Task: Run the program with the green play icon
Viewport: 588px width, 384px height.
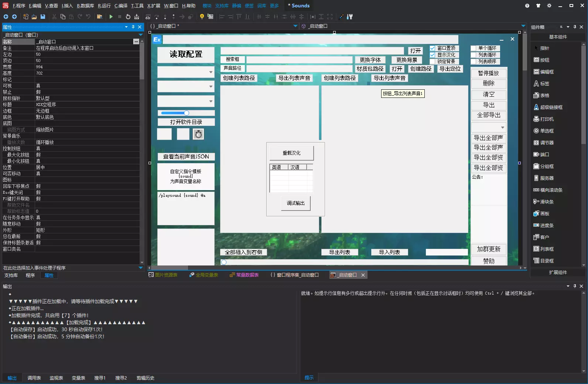Action: coord(111,17)
